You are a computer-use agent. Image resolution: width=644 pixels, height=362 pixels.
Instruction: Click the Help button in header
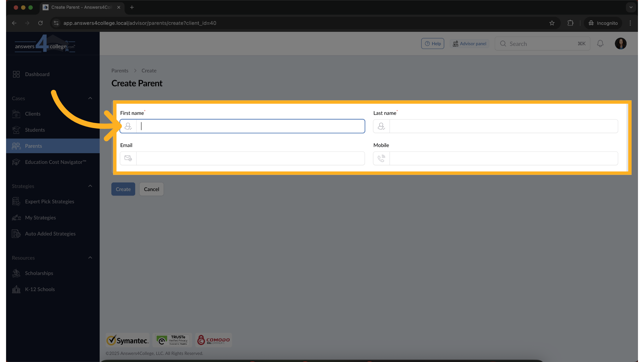coord(432,44)
